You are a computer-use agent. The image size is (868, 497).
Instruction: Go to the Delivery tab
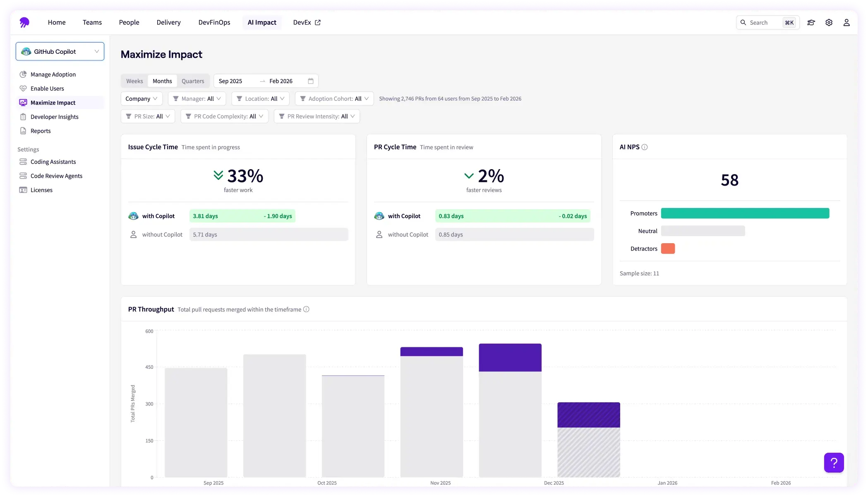pos(168,22)
